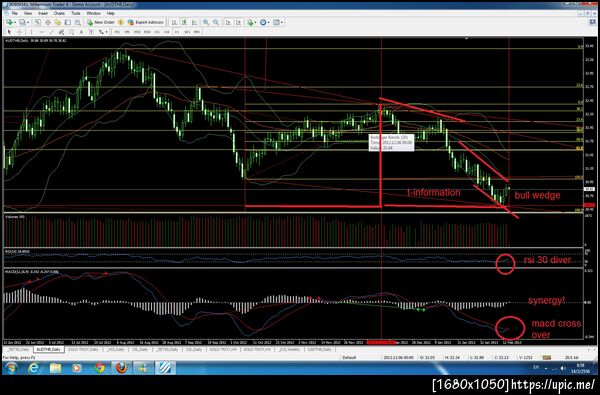Toggle chart auto scroll
This screenshot has height=395, width=600.
[228, 22]
